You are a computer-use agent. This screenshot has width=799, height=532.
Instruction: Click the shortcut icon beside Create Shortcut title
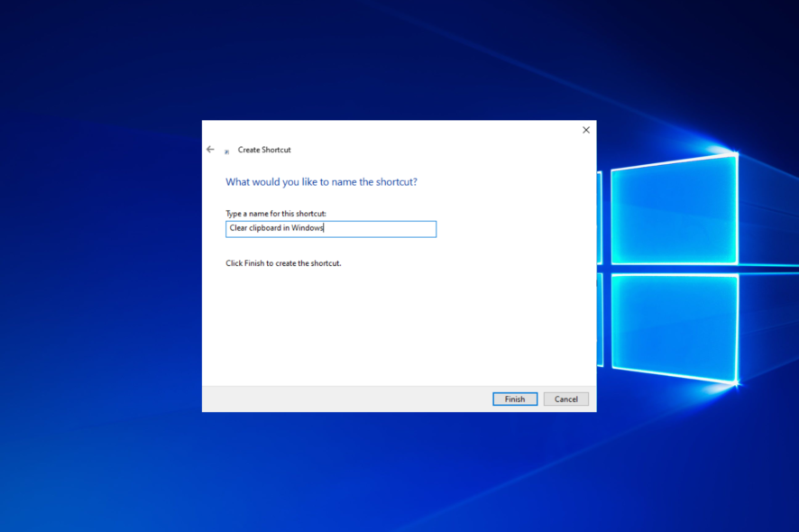pyautogui.click(x=226, y=151)
